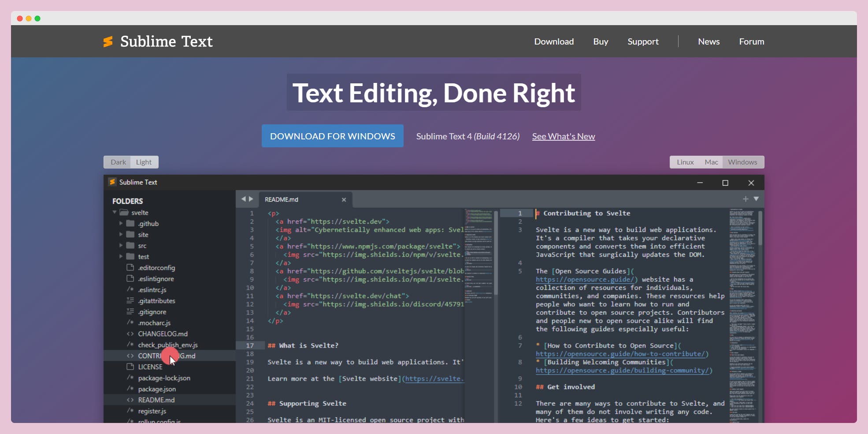Viewport: 868px width, 434px height.
Task: Click the LICENSE file icon
Action: coord(130,367)
